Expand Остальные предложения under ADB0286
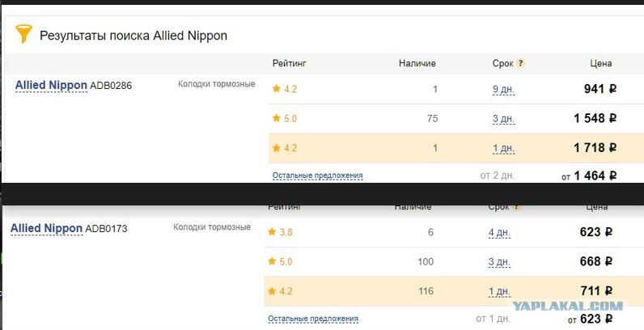The width and height of the screenshot is (644, 330). (x=317, y=176)
